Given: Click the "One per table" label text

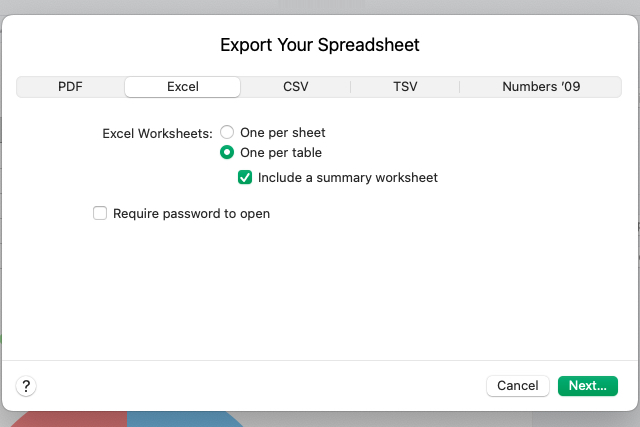Looking at the screenshot, I should pos(281,153).
